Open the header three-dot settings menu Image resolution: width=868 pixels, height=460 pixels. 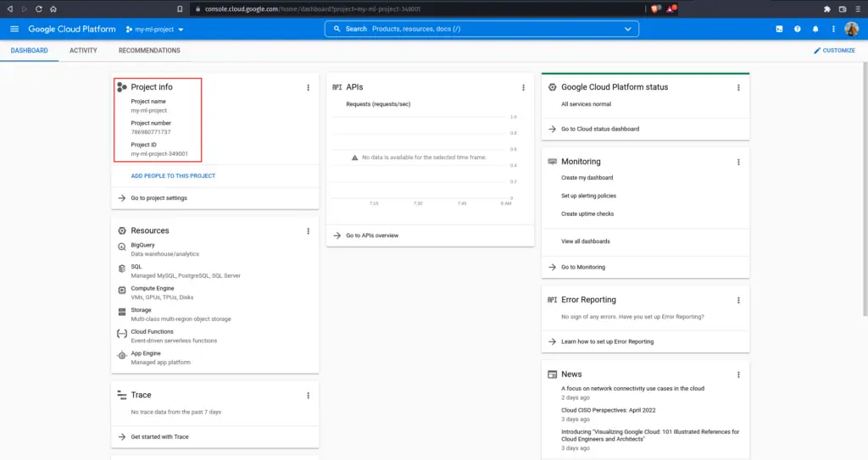coord(833,29)
